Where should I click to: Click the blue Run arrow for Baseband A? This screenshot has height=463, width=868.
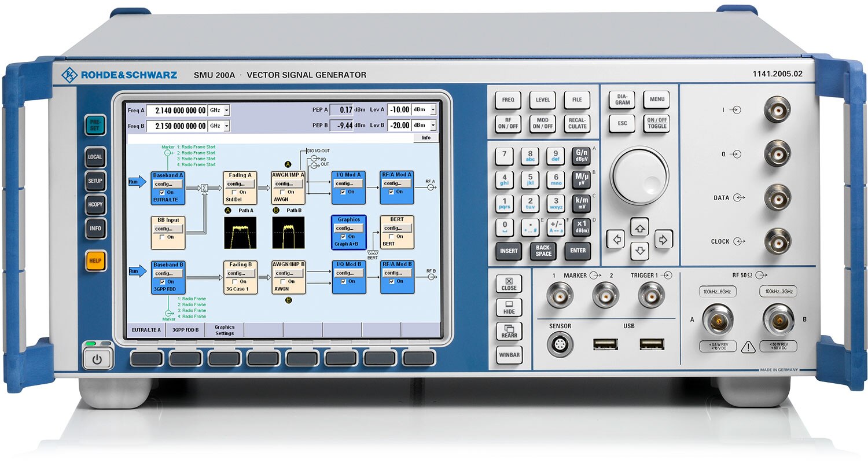(x=138, y=182)
